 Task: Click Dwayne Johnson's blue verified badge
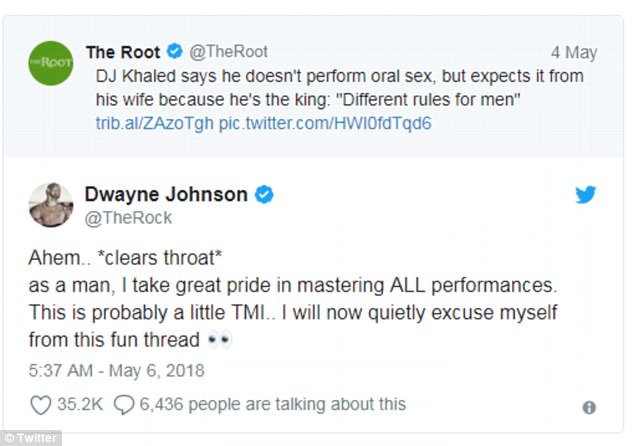coord(264,195)
